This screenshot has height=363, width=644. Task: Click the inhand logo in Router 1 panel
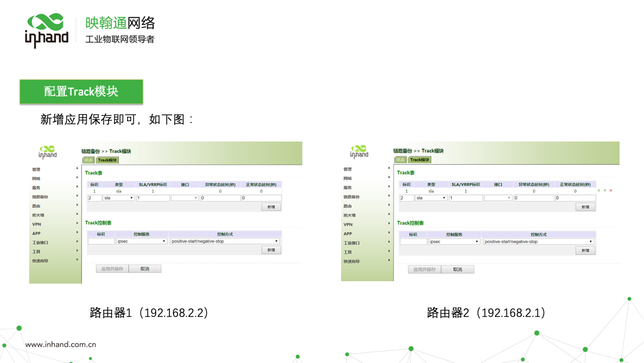[x=48, y=152]
